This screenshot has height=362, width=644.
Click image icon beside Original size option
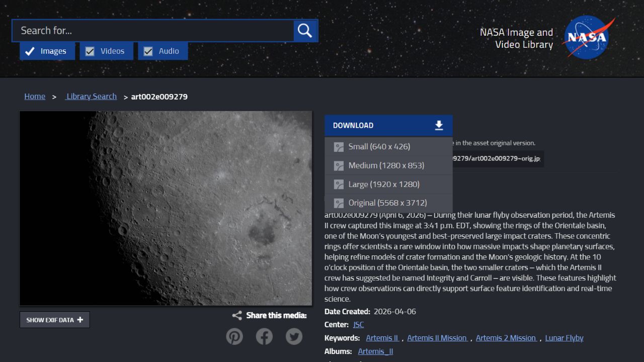339,203
